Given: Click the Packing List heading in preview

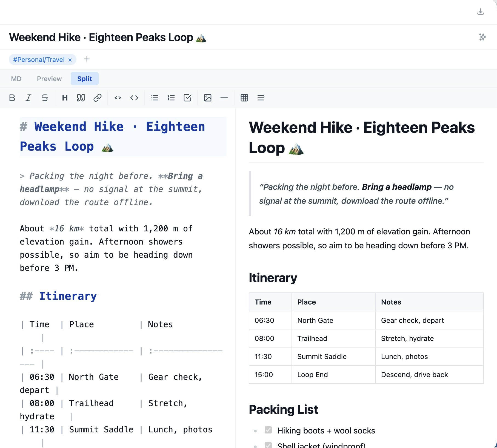Looking at the screenshot, I should [x=283, y=410].
